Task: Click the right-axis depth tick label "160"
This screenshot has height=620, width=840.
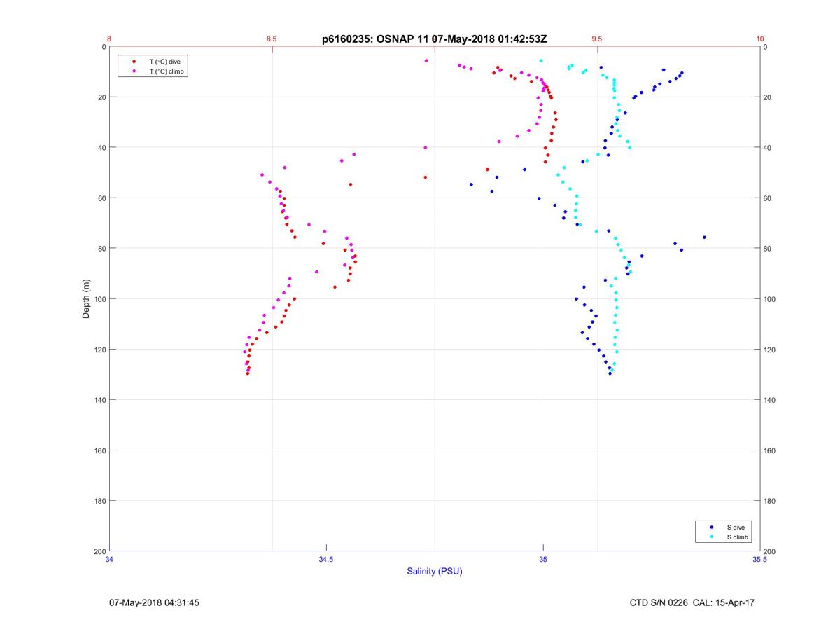Action: pos(770,450)
